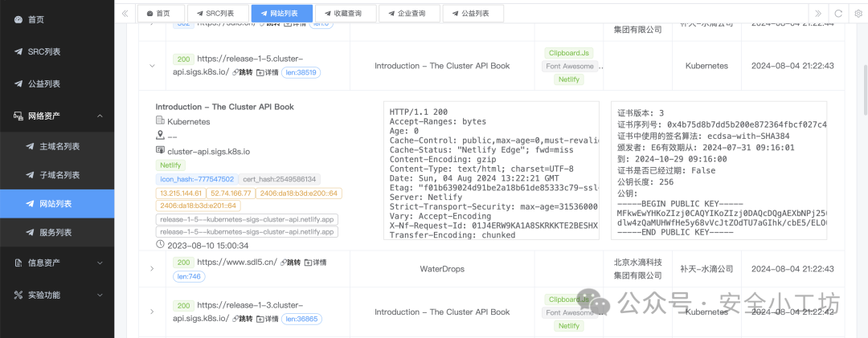Switch to the SRC列表 tab
The height and width of the screenshot is (338, 868).
tap(218, 14)
